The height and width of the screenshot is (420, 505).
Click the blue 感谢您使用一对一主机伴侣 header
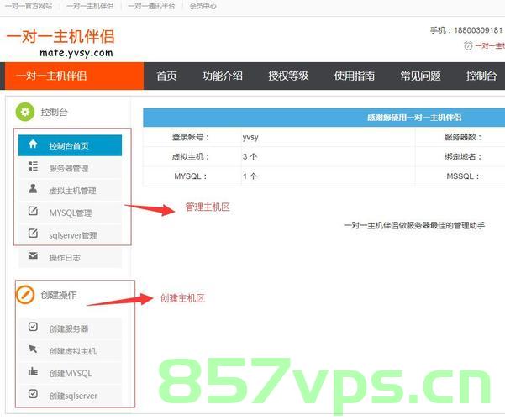pos(324,118)
